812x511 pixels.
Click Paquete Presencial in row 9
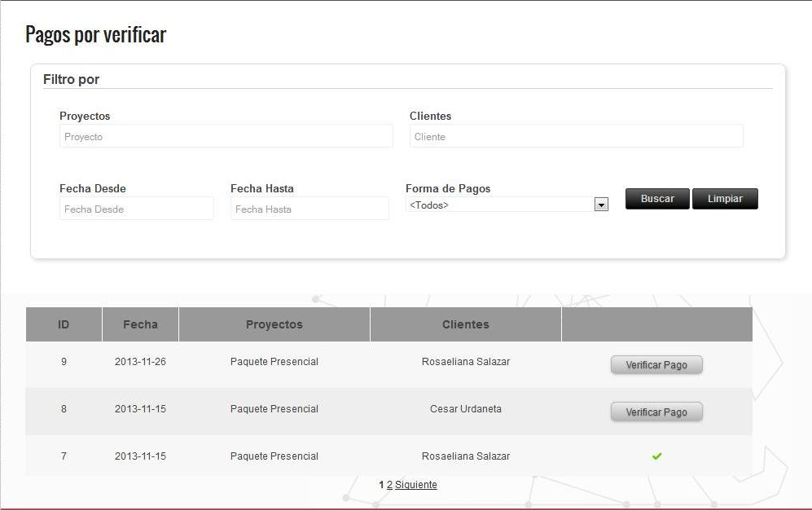tap(274, 362)
